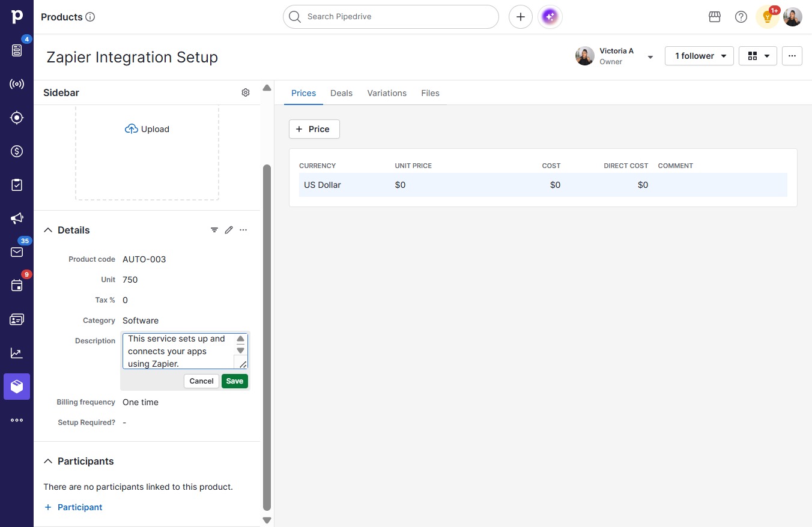Open the Projects clipboard icon
812x527 pixels.
pos(17,185)
